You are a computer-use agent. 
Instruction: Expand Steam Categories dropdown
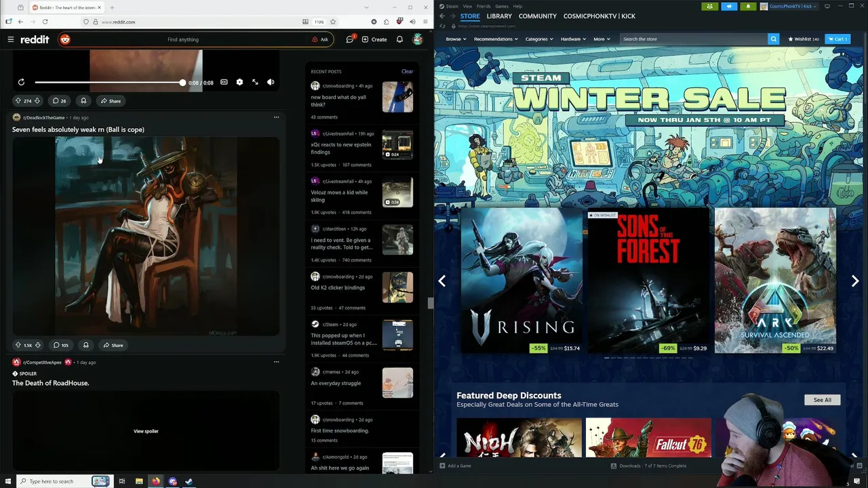coord(539,39)
